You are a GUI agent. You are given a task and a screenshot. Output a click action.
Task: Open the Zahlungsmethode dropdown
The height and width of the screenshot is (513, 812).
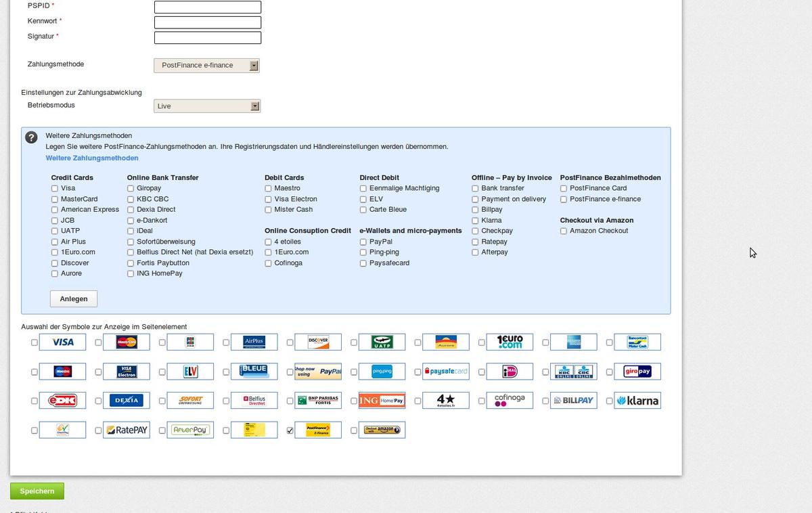coord(206,66)
